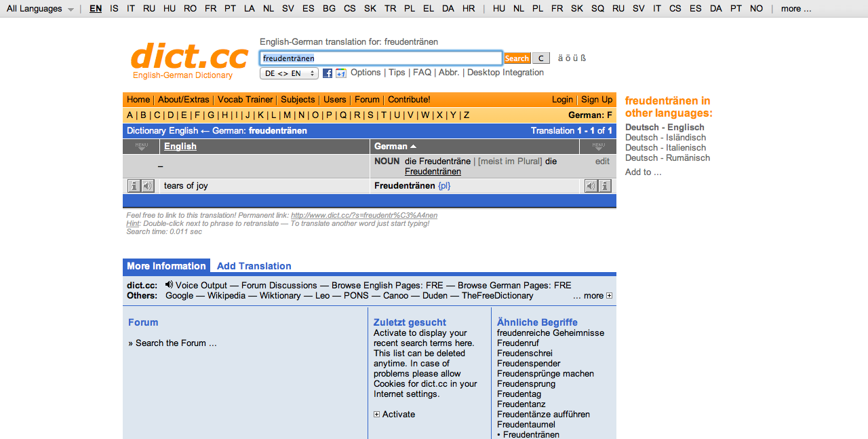Viewport: 868px width, 439px height.
Task: Open the Subjects menu item
Action: tap(298, 100)
